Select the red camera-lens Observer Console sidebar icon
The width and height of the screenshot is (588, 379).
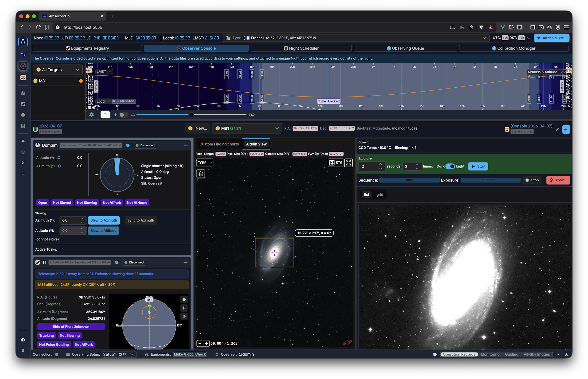(x=23, y=66)
